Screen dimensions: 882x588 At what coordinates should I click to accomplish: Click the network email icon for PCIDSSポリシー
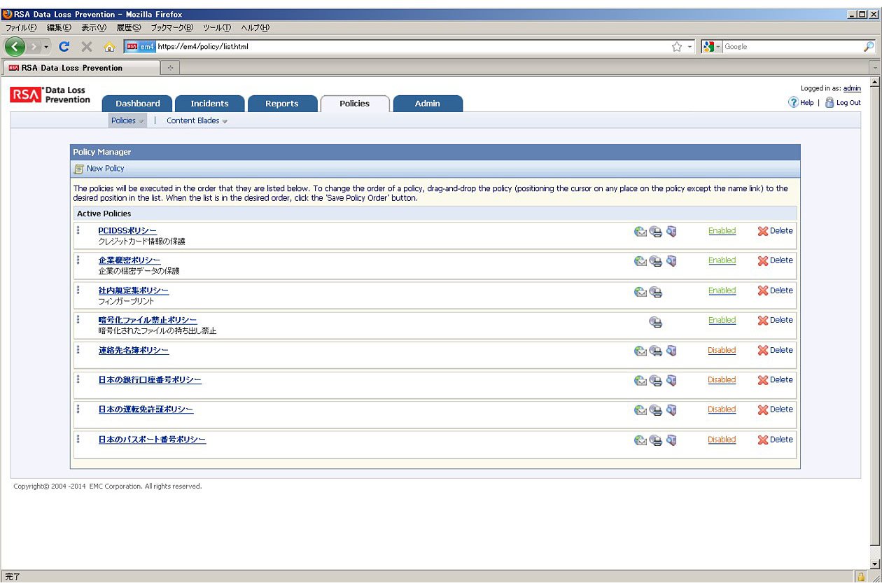coord(640,232)
